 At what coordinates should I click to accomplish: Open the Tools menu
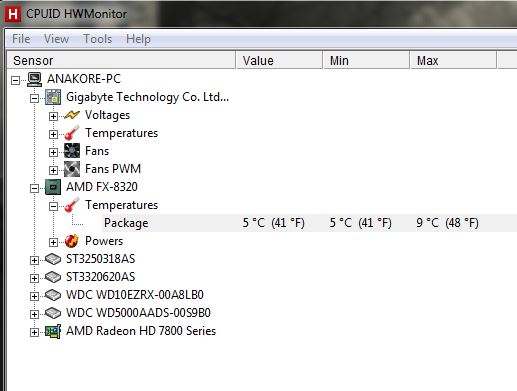[x=97, y=39]
